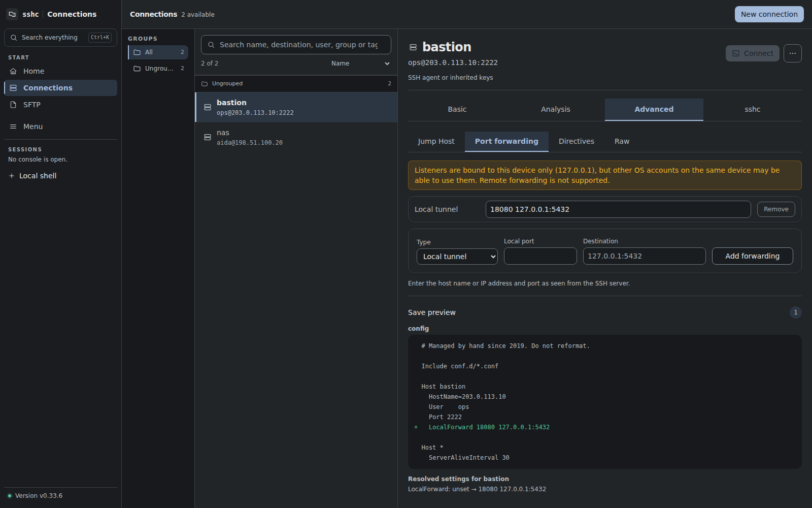Click the Save preview heading
Screen dimensions: 812x508
pyautogui.click(x=432, y=312)
